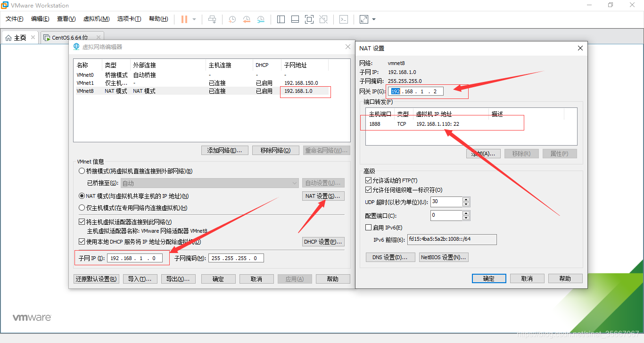
Task: Toggle the library sidebar view icon
Action: click(281, 19)
